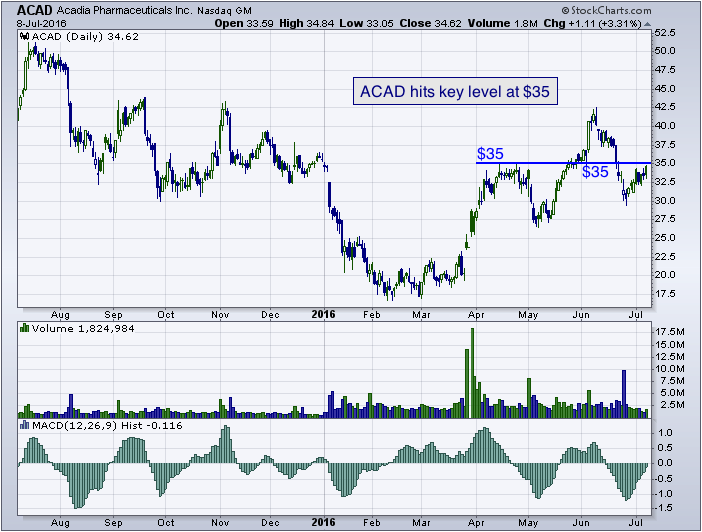Click the 2016 label under the MACD panel
The width and height of the screenshot is (702, 532).
(x=323, y=522)
